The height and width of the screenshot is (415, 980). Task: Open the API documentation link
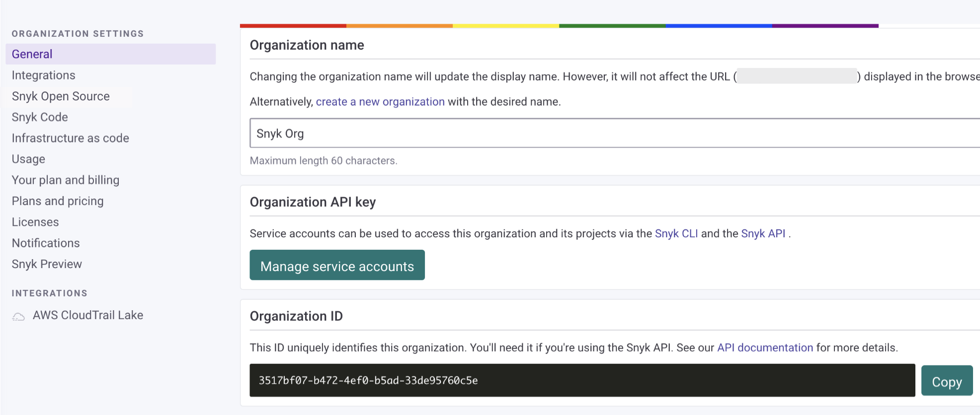coord(765,348)
